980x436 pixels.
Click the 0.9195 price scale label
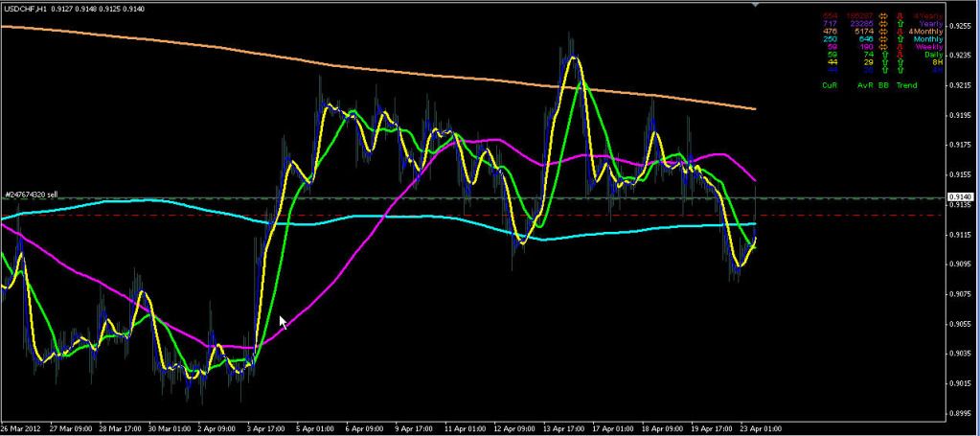click(x=960, y=115)
